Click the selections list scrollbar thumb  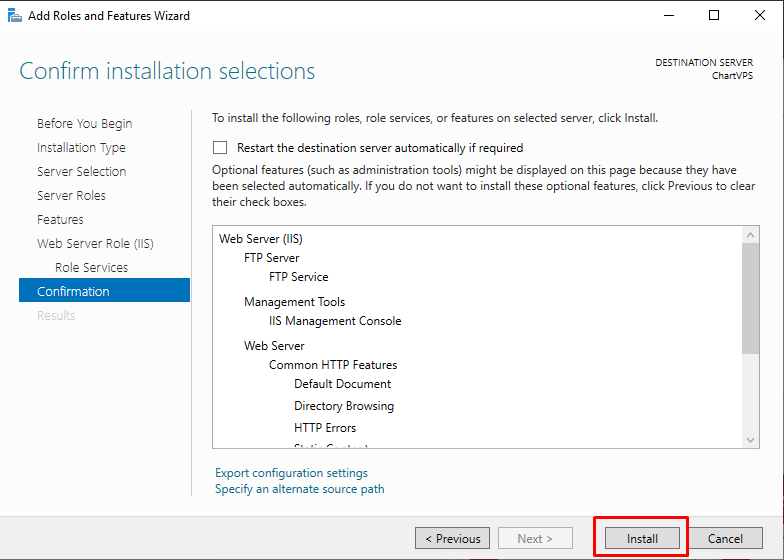click(751, 298)
